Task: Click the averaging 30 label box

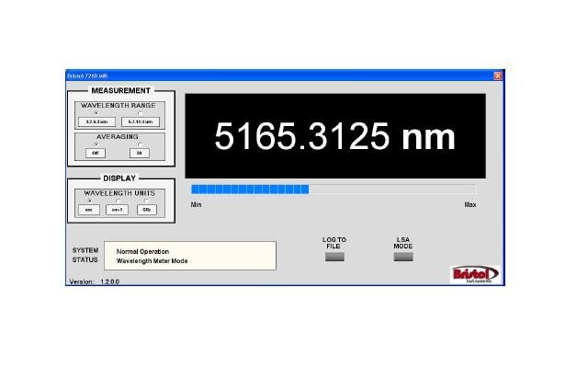Action: point(139,153)
